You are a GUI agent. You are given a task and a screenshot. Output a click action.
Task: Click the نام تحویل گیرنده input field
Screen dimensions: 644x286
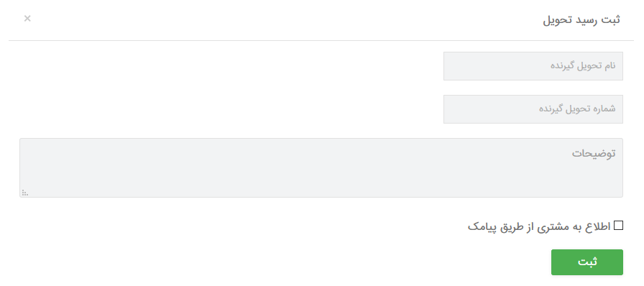coord(533,65)
